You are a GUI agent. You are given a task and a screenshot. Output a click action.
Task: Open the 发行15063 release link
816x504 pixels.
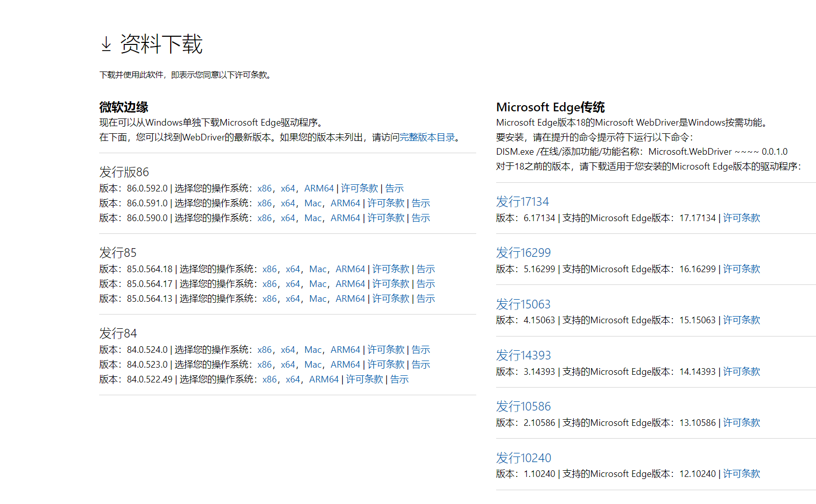523,304
